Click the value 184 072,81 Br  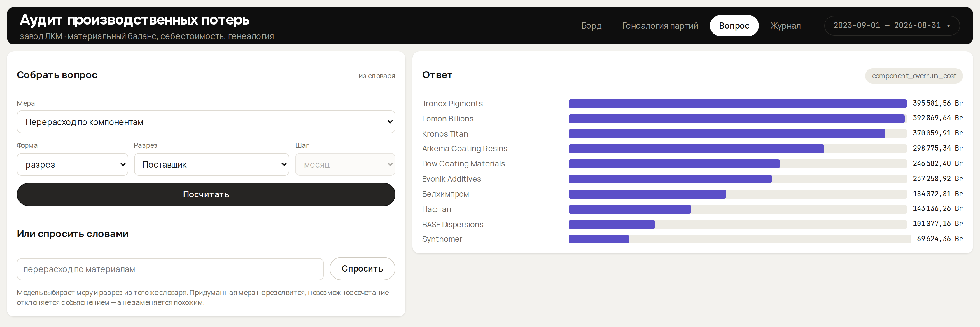(938, 194)
